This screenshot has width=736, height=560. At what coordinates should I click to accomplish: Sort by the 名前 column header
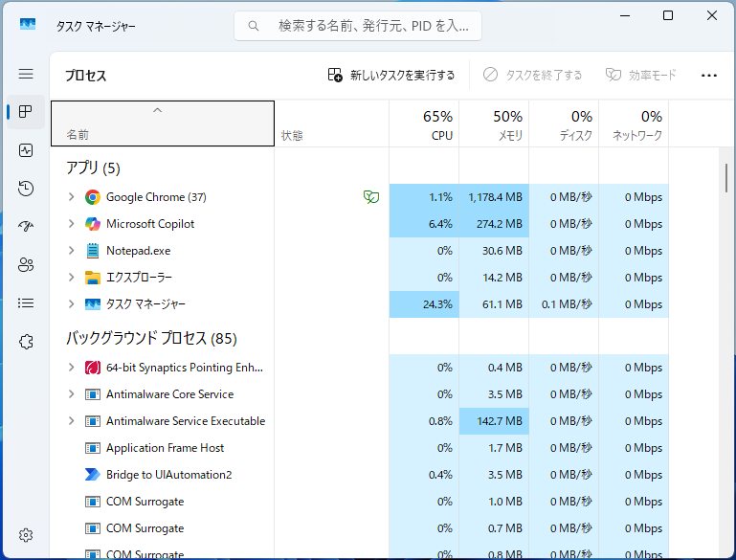click(x=163, y=123)
